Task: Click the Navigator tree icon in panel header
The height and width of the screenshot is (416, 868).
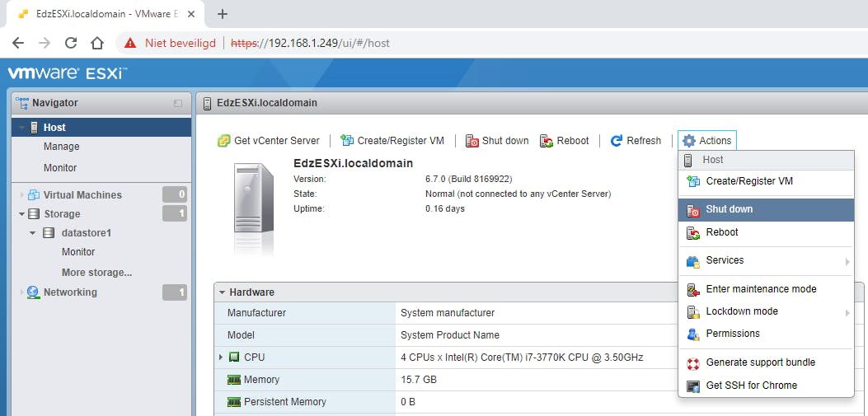Action: (22, 102)
